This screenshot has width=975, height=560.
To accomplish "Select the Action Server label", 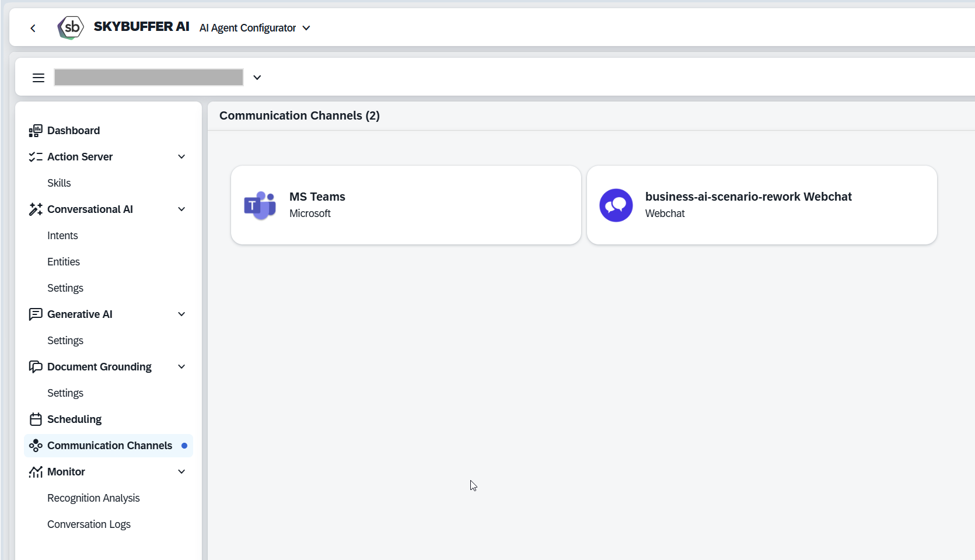I will (x=80, y=157).
